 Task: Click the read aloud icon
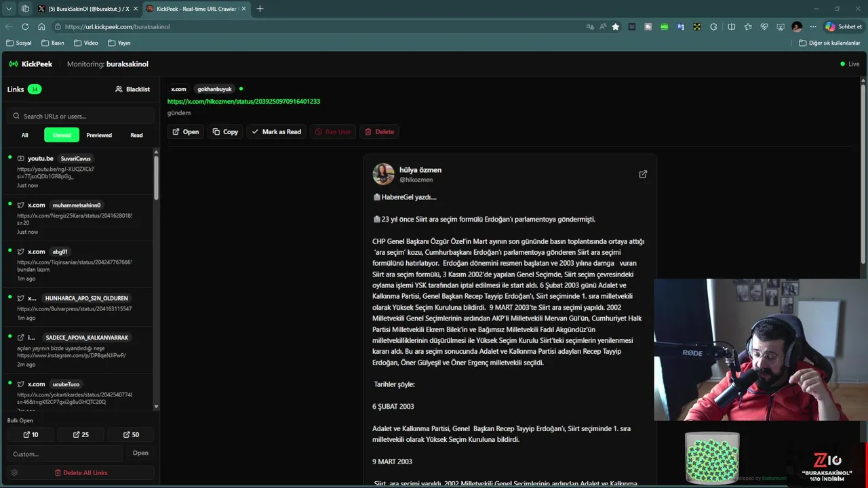[x=603, y=26]
